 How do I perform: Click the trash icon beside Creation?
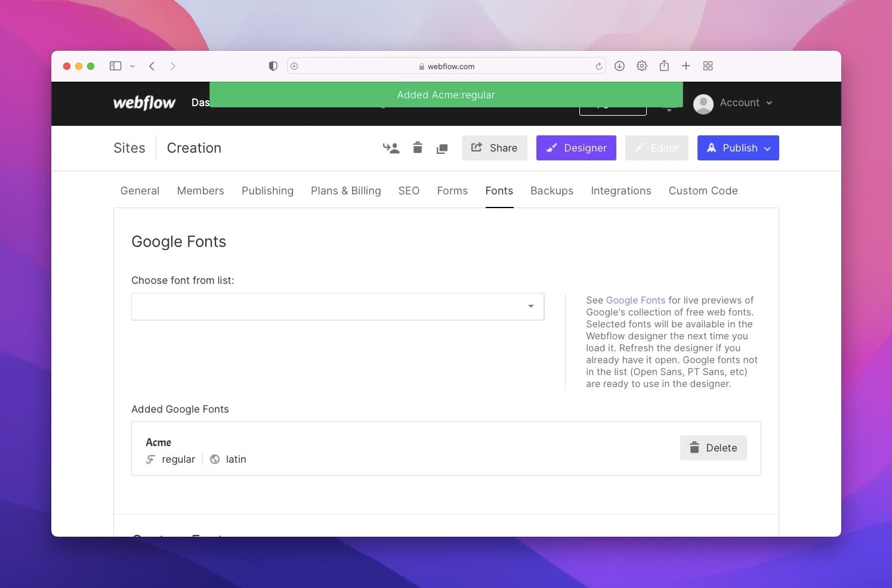418,148
